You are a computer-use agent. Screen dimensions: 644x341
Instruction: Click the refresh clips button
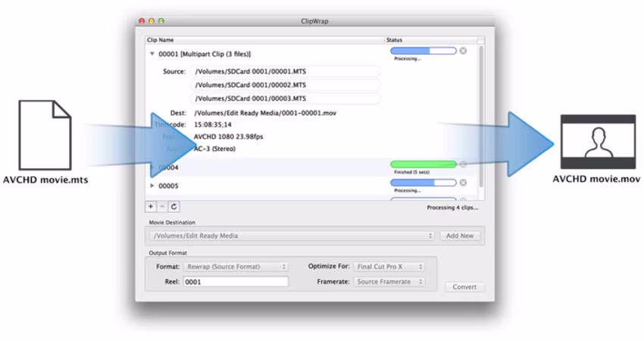pyautogui.click(x=174, y=207)
